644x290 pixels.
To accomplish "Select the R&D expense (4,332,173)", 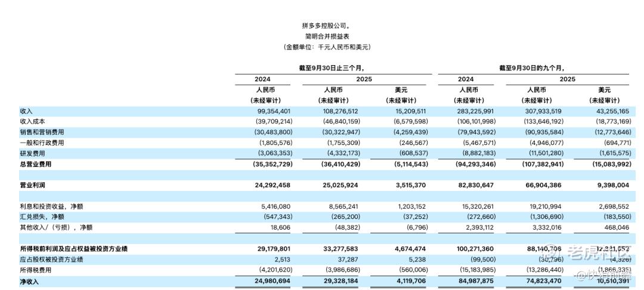I will click(342, 153).
